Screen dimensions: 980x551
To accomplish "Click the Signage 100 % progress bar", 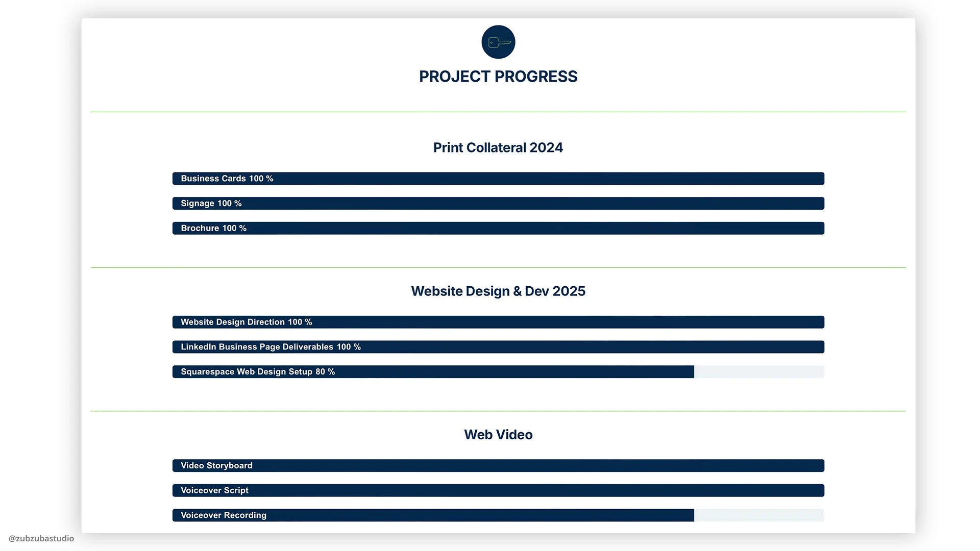I will (498, 204).
